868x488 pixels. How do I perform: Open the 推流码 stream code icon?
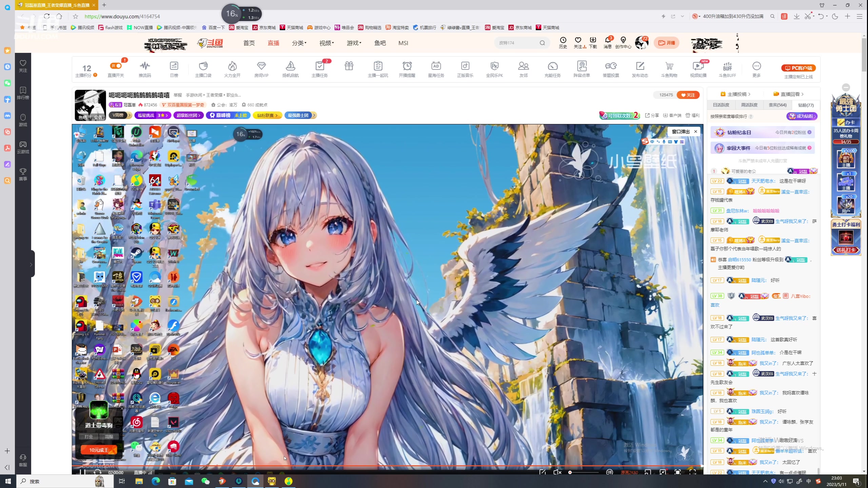tap(145, 66)
